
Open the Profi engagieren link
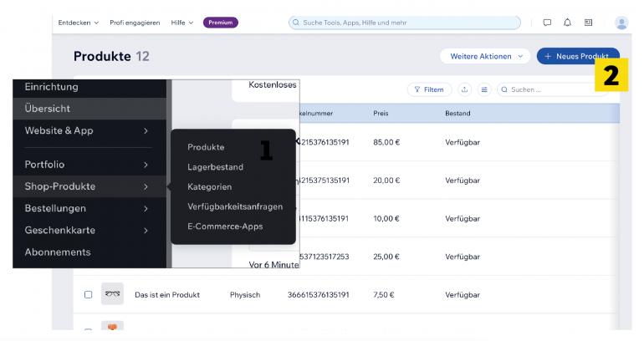tap(135, 23)
